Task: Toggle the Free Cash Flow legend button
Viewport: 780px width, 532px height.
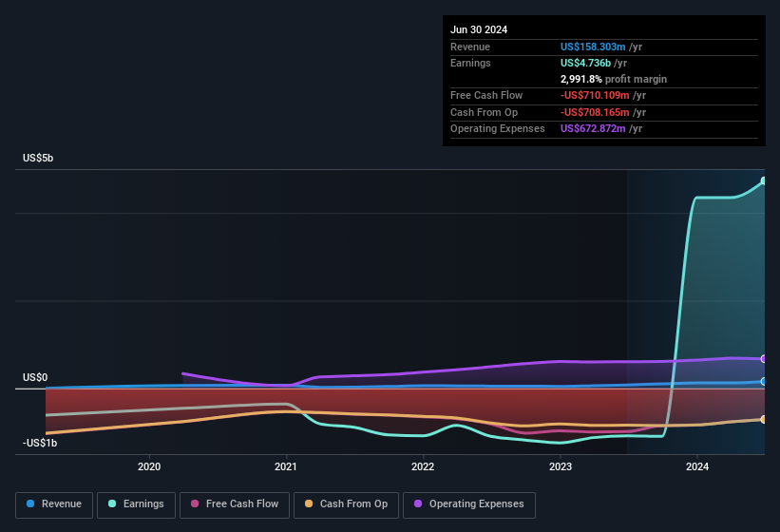Action: pos(235,505)
